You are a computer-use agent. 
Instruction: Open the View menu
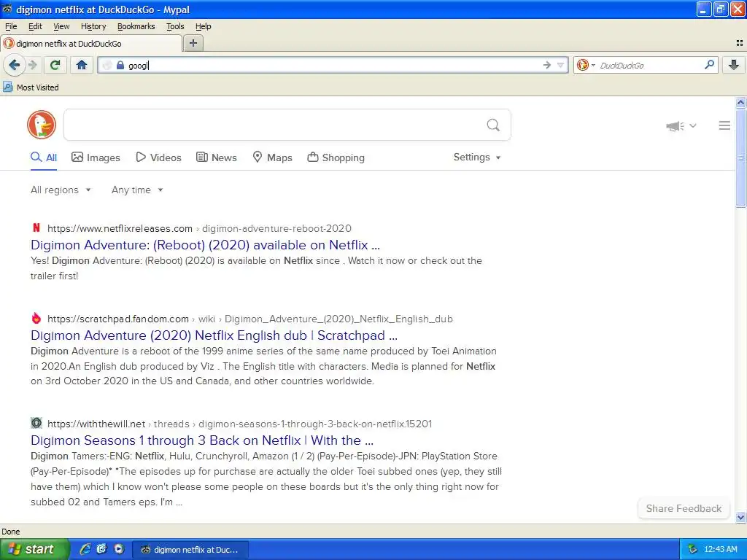(x=61, y=26)
